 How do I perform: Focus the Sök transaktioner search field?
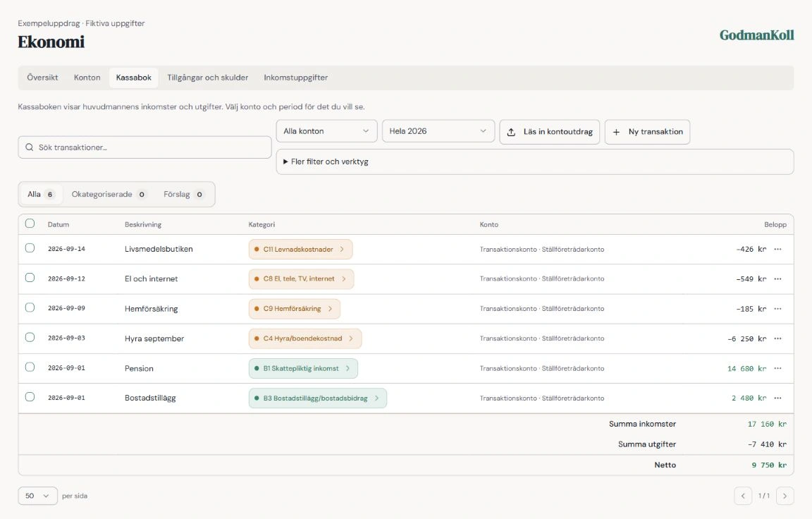[145, 147]
